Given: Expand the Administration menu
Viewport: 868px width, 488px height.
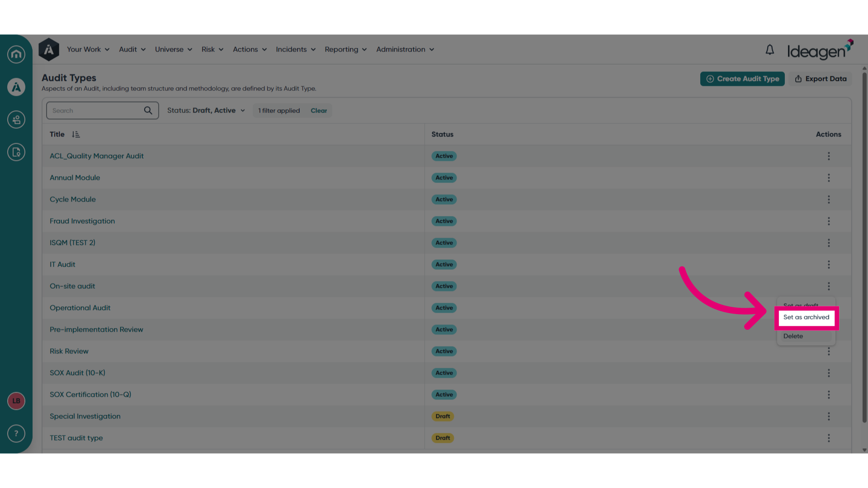Looking at the screenshot, I should tap(405, 50).
